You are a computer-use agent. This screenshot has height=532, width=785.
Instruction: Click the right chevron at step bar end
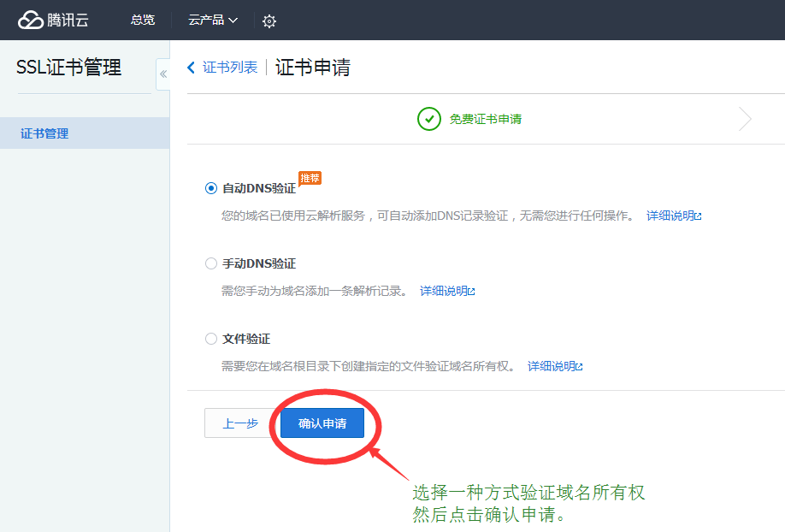coord(745,119)
